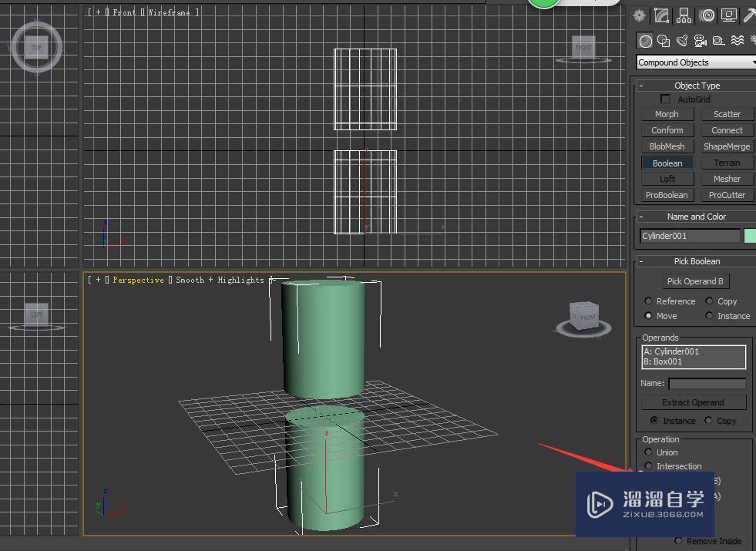The height and width of the screenshot is (551, 756).
Task: Open the Cylinder001 object color swatch
Action: click(749, 236)
